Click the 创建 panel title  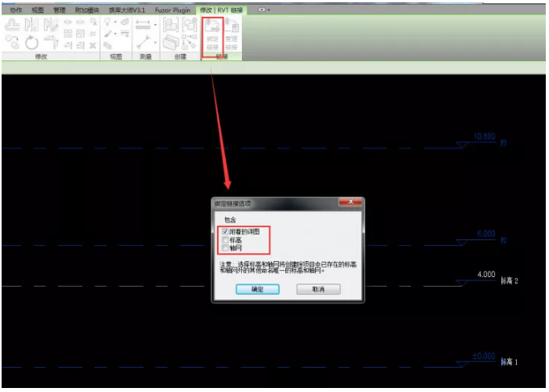(x=181, y=57)
